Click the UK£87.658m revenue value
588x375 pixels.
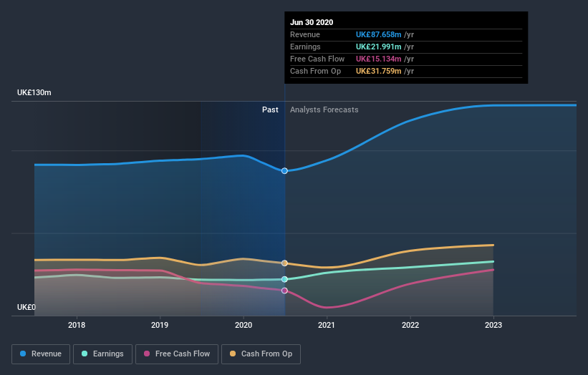[378, 34]
